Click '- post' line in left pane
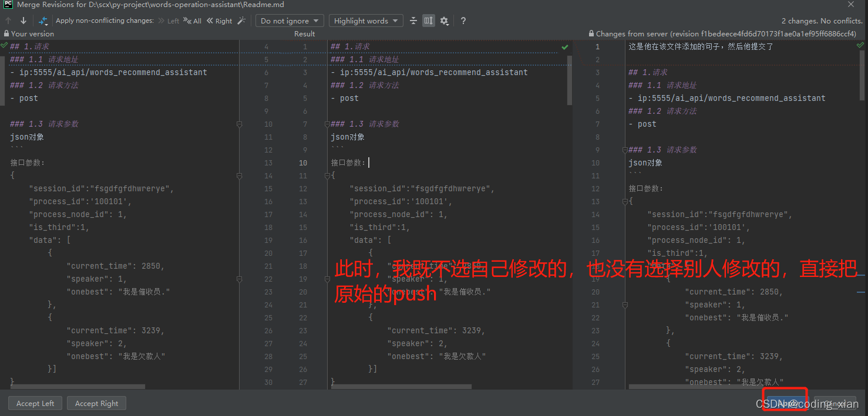This screenshot has height=416, width=868. coord(24,99)
